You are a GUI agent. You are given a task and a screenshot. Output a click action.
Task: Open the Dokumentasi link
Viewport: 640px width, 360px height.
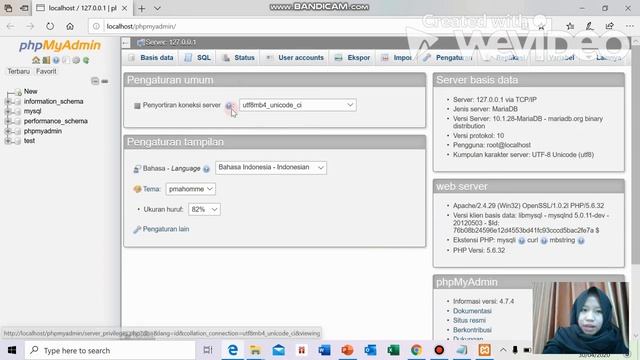click(x=472, y=311)
